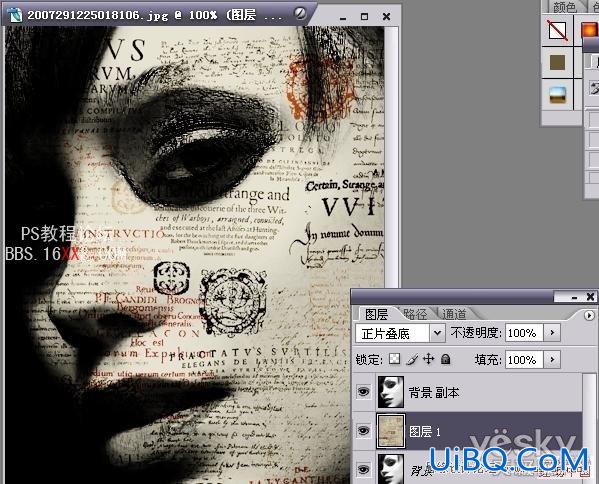599x484 pixels.
Task: Click the 背景 副本 layer name
Action: pos(434,392)
